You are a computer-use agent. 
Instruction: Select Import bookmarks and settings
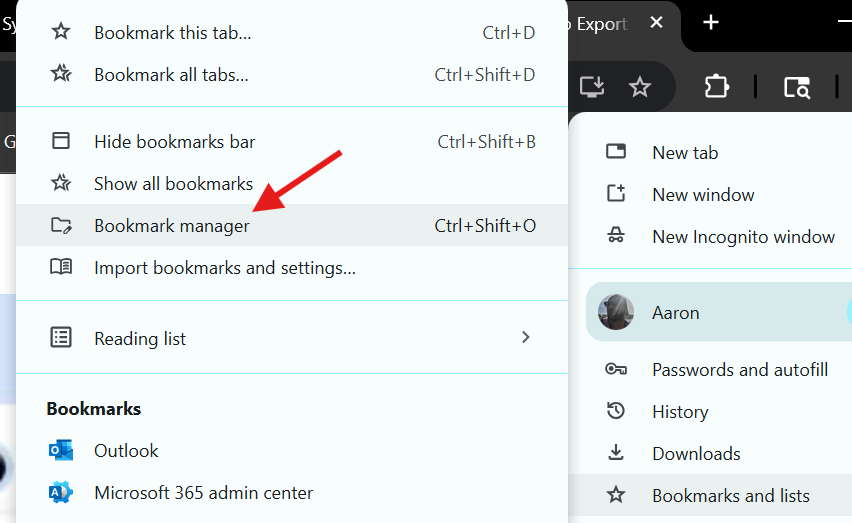click(224, 268)
